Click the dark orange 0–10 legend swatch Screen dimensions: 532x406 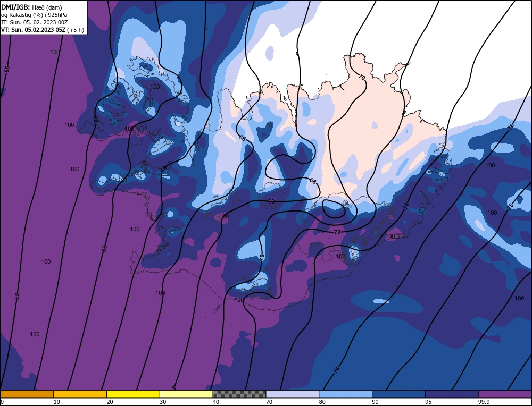[x=27, y=394]
